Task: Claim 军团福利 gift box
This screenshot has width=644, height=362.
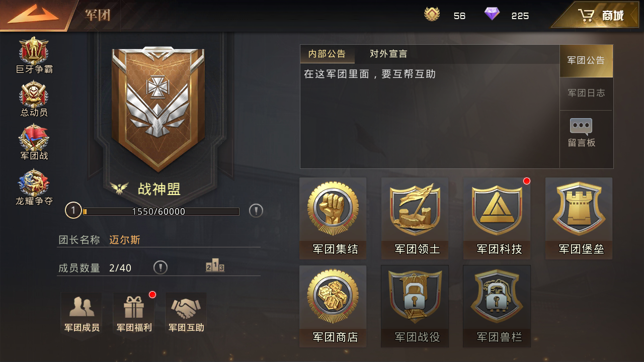Action: tap(134, 314)
